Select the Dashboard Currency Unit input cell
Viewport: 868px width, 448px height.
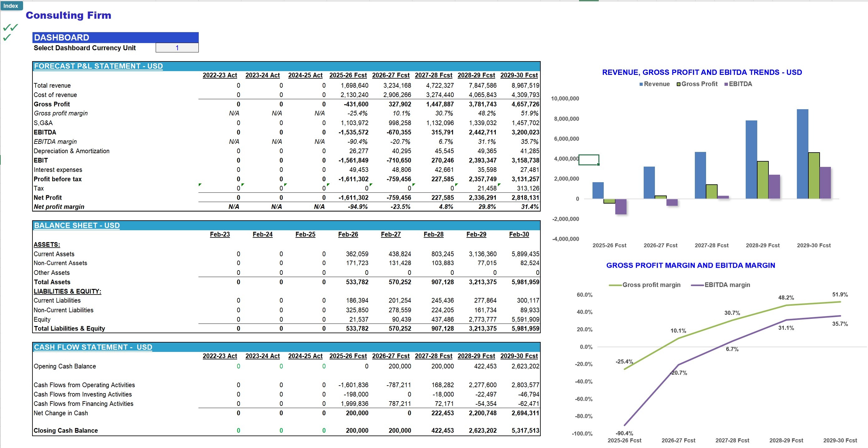(177, 48)
